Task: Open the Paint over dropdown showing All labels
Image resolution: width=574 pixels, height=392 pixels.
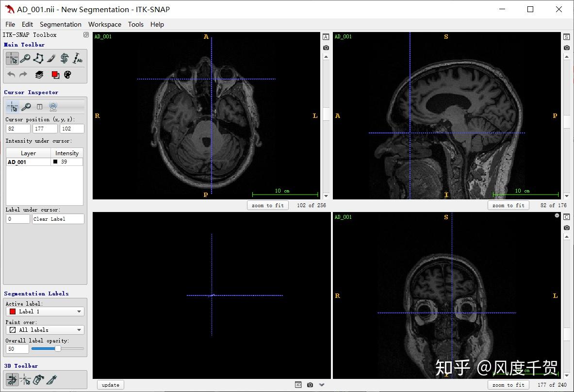Action: [x=44, y=329]
